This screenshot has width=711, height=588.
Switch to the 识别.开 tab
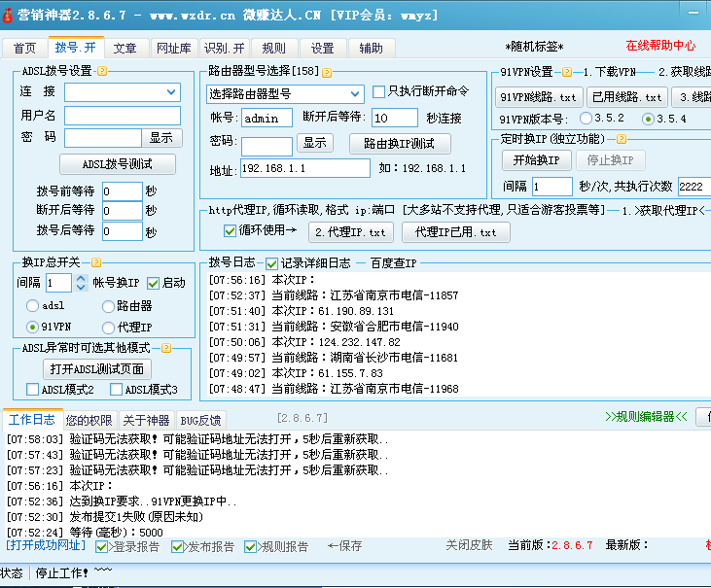224,48
